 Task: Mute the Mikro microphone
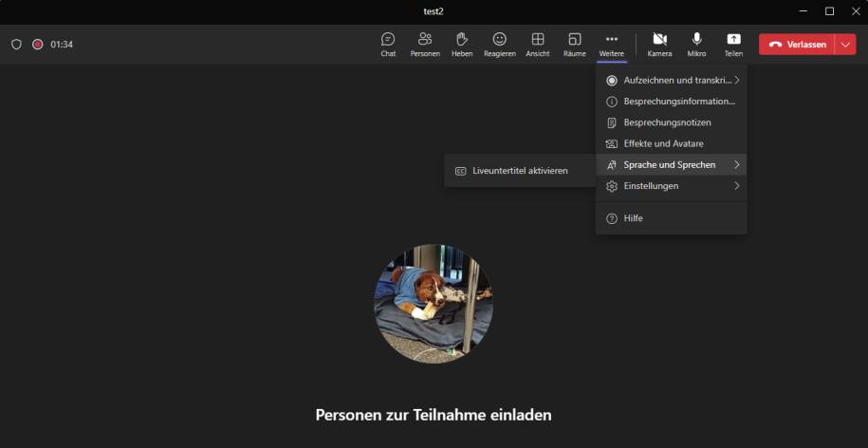(x=696, y=45)
